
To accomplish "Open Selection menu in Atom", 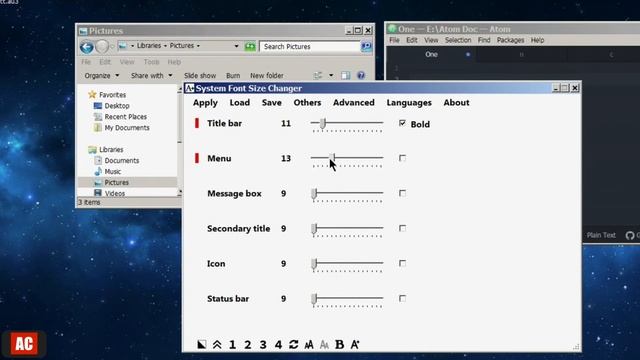I will tap(458, 40).
